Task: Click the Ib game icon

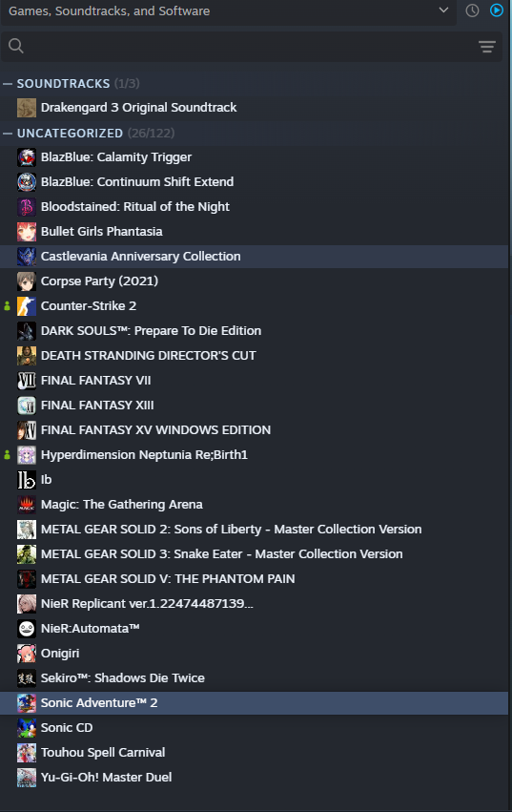Action: (x=27, y=480)
